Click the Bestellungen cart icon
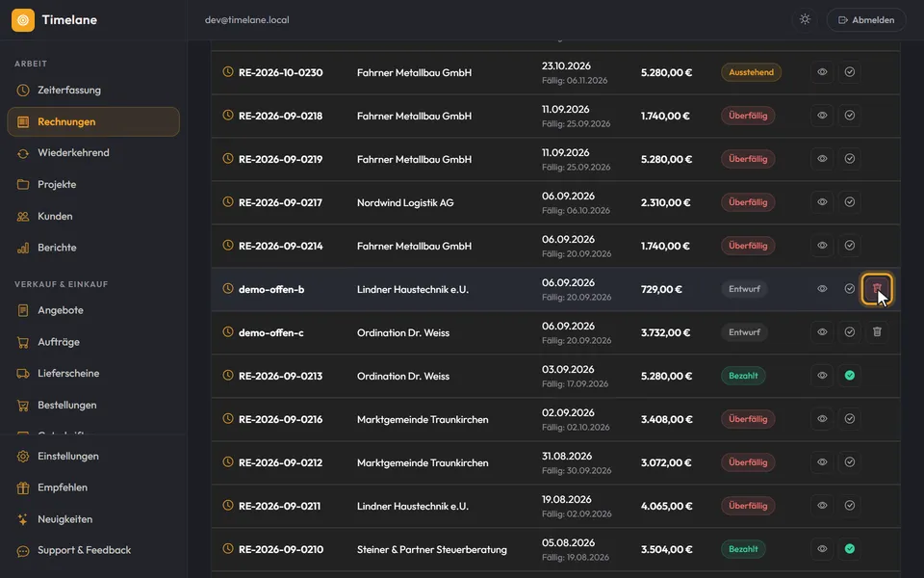Viewport: 924px width, 578px height. 23,406
